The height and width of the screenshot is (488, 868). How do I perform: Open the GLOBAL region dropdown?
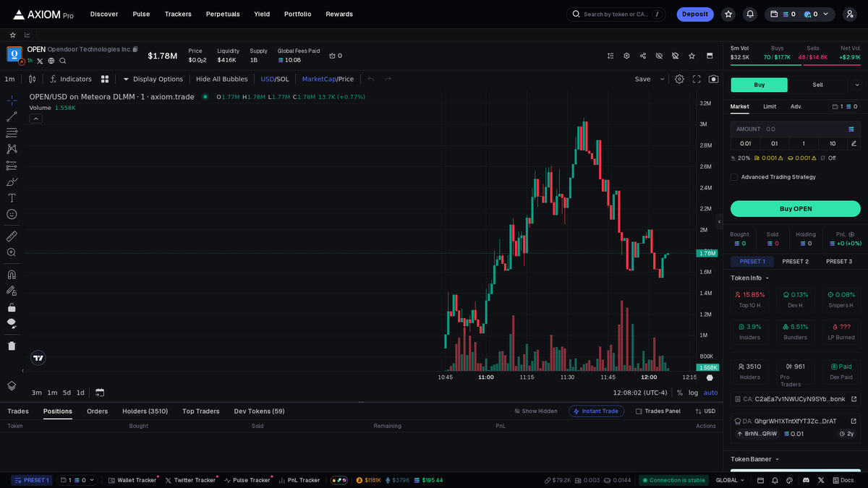[730, 480]
